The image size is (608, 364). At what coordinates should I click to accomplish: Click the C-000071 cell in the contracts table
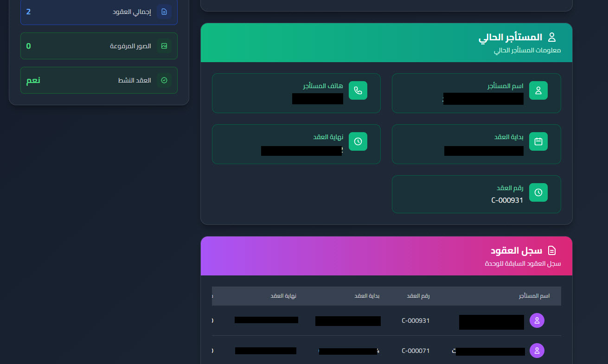416,351
